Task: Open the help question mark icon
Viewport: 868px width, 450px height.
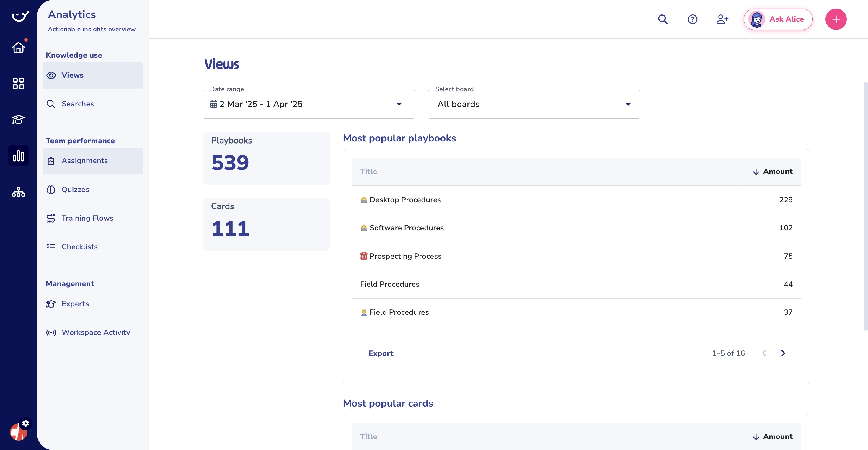Action: tap(692, 19)
